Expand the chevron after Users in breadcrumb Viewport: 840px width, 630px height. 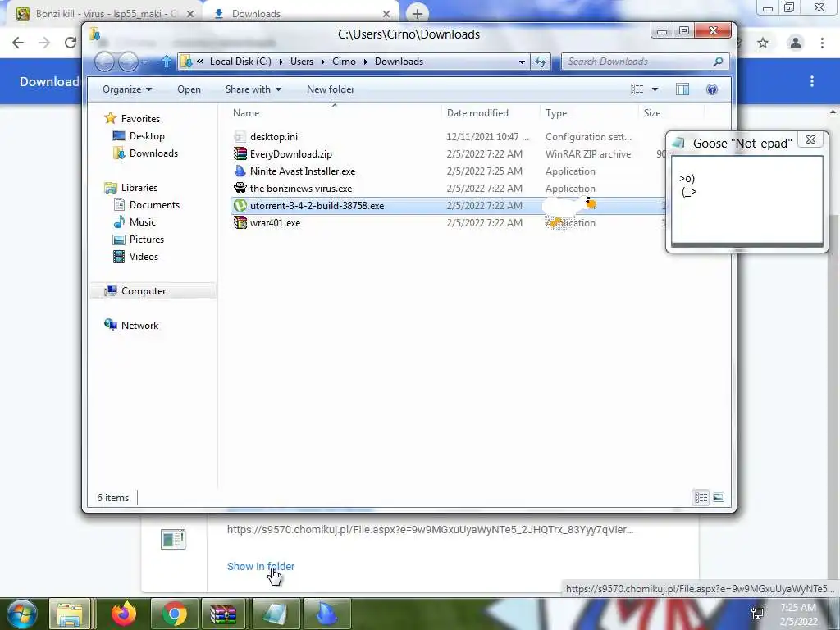point(322,62)
